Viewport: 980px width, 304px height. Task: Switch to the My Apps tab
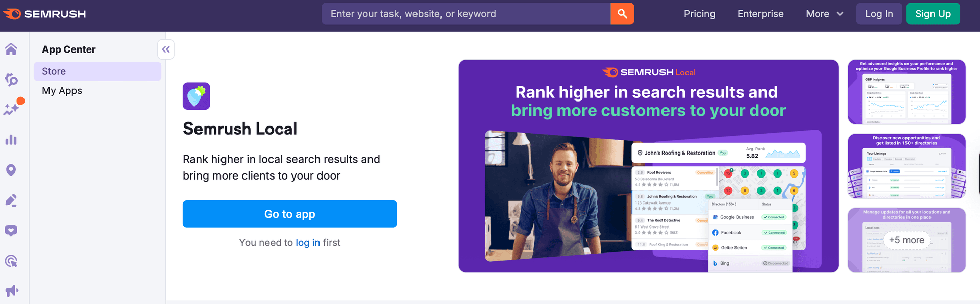(62, 90)
